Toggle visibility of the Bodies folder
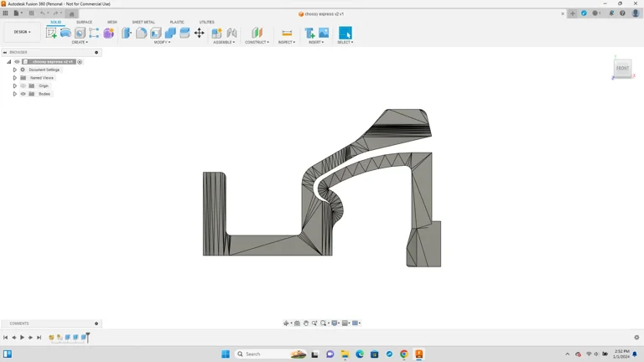The width and height of the screenshot is (644, 362). 23,94
